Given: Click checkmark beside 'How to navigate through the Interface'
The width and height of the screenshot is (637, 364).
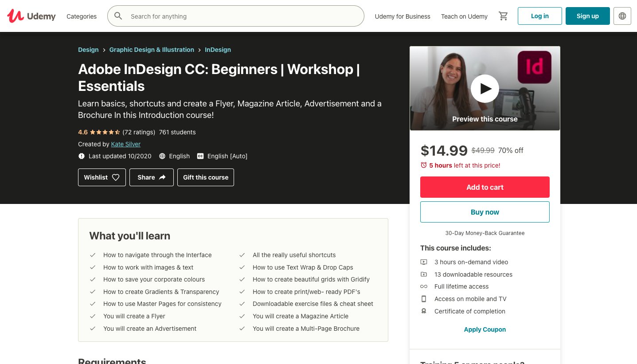Looking at the screenshot, I should click(x=93, y=255).
